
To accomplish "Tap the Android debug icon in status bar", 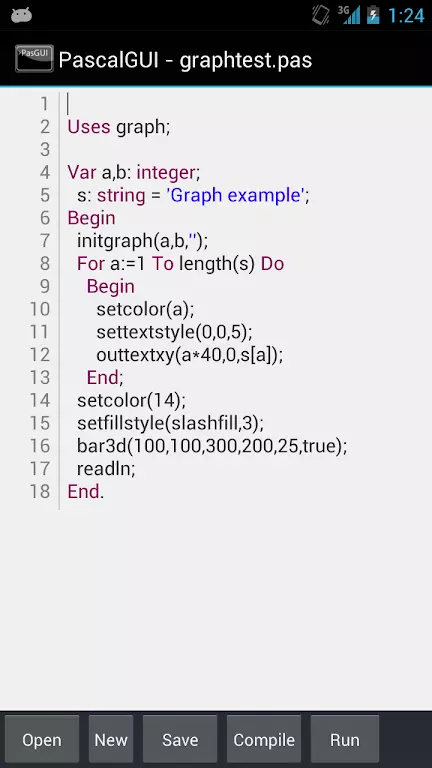I will point(22,15).
